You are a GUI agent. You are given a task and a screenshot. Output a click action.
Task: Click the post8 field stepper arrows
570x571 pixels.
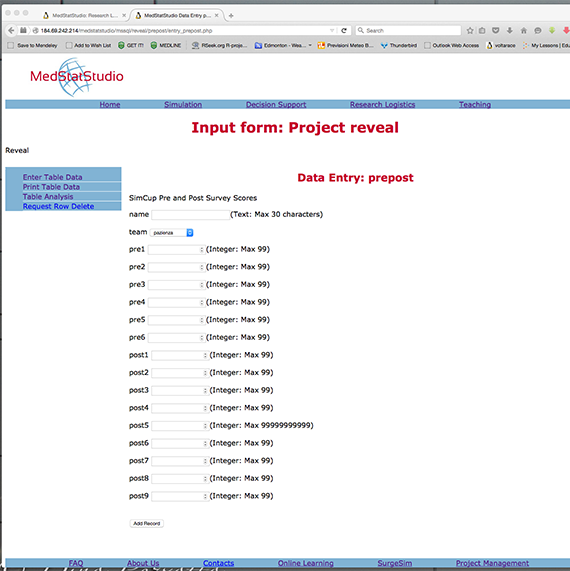tap(205, 479)
